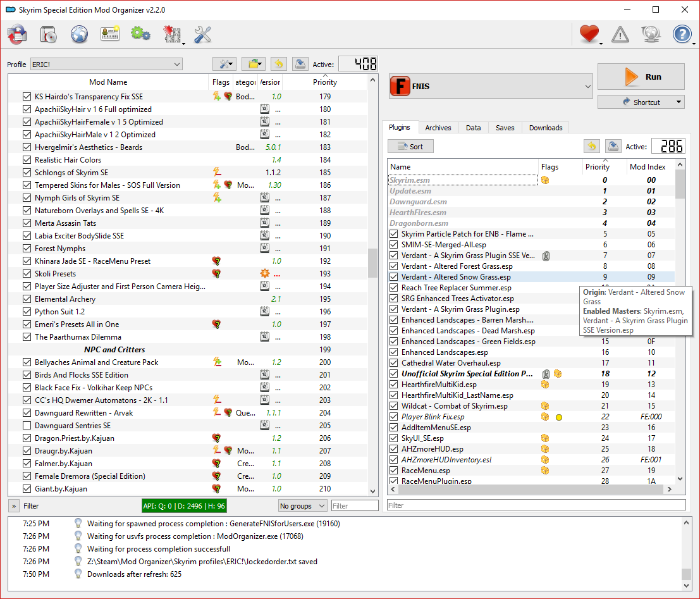Open the Profile ERIC! dropdown

[106, 65]
